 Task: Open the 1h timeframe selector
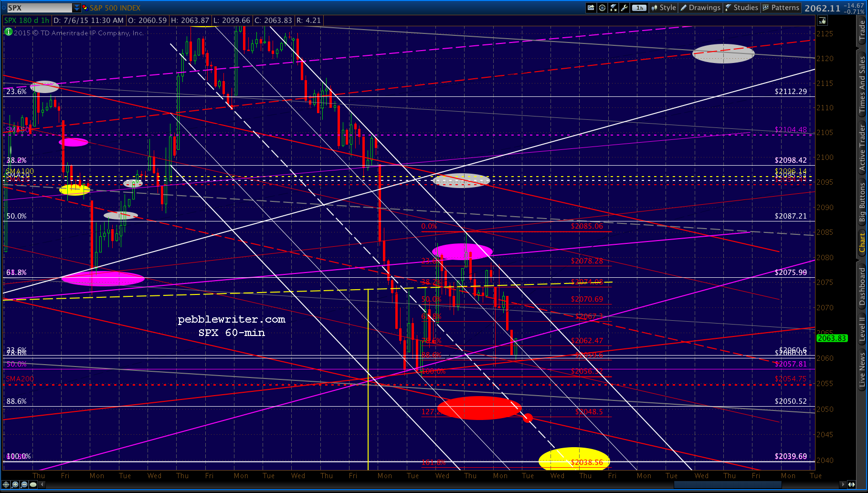click(639, 8)
